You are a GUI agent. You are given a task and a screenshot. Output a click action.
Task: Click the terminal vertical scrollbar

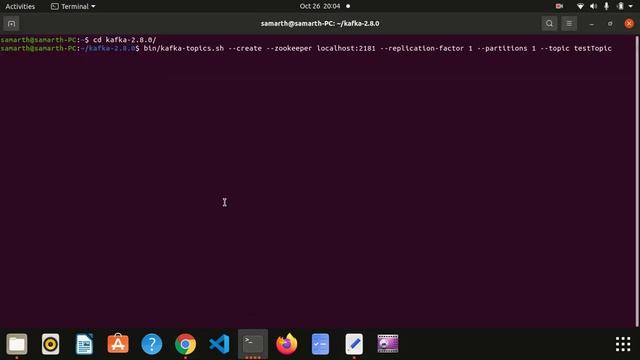point(637,181)
